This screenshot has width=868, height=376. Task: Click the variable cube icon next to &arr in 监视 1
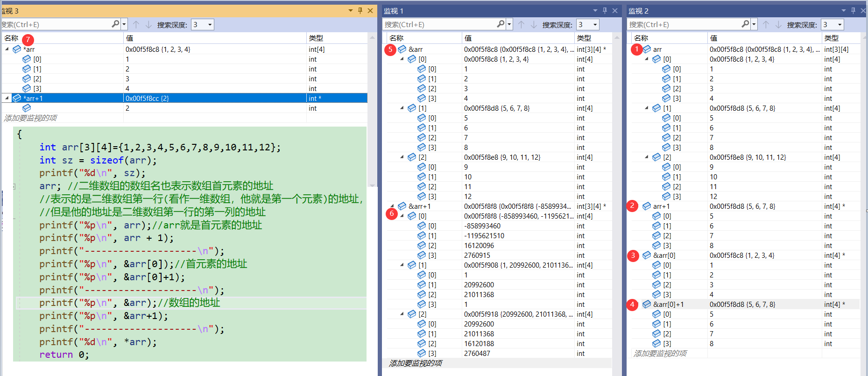point(402,49)
